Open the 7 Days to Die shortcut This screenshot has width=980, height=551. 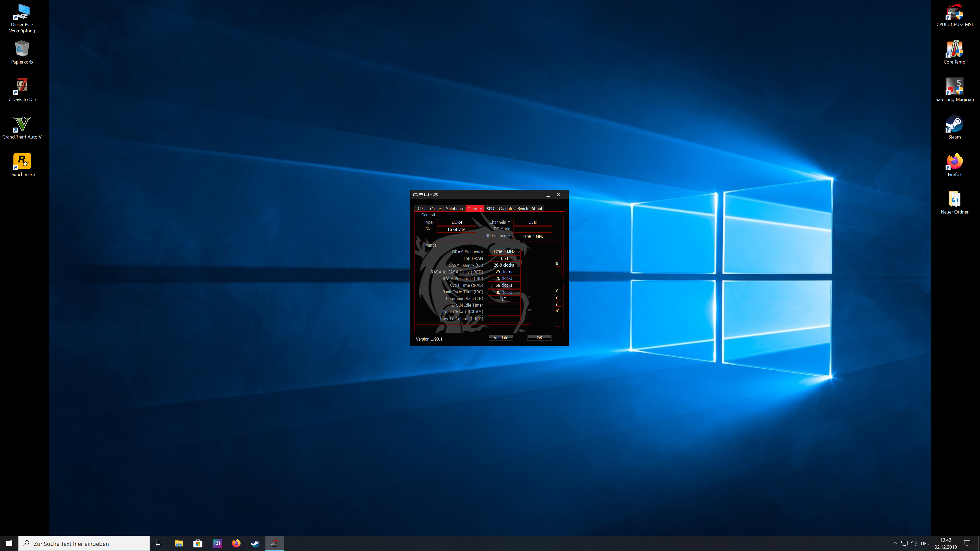[22, 89]
